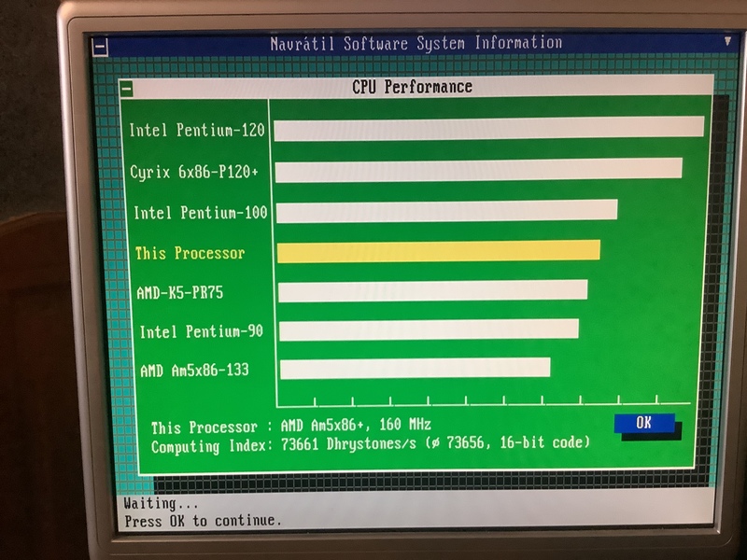Click the Intel Pentium-120 performance bar
The width and height of the screenshot is (747, 560).
[x=489, y=129]
